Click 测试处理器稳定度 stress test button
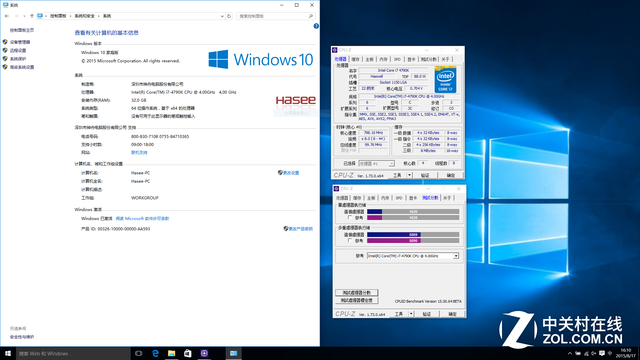 (357, 300)
